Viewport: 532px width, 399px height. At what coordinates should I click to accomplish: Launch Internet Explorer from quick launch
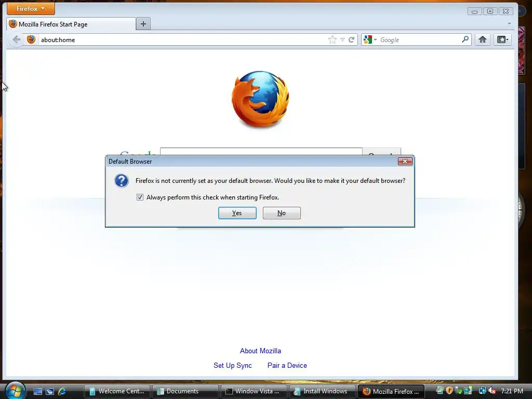pos(62,391)
